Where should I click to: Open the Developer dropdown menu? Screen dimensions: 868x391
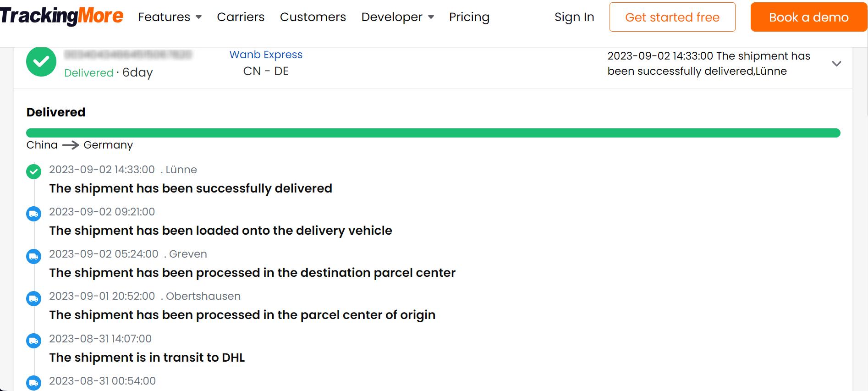[x=397, y=17]
